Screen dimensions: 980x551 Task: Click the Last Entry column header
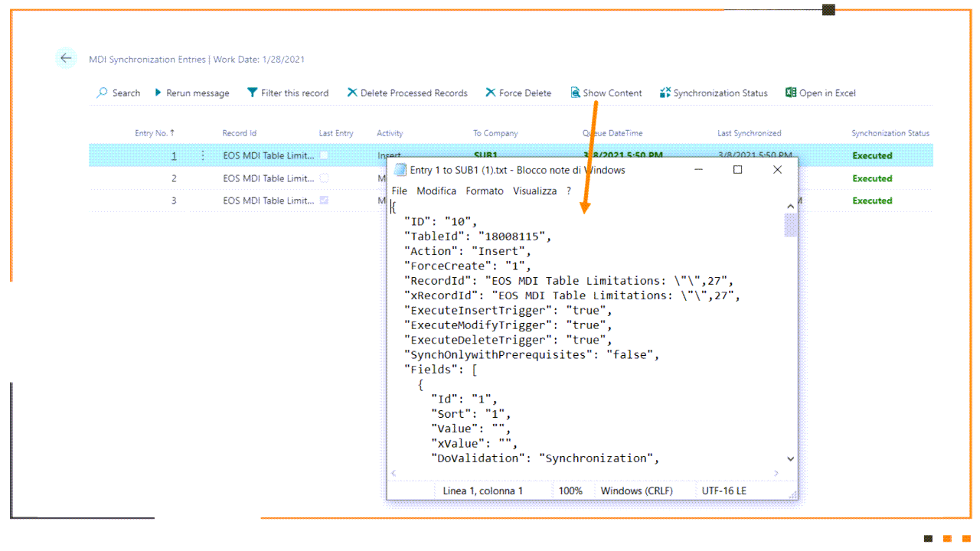tap(336, 133)
